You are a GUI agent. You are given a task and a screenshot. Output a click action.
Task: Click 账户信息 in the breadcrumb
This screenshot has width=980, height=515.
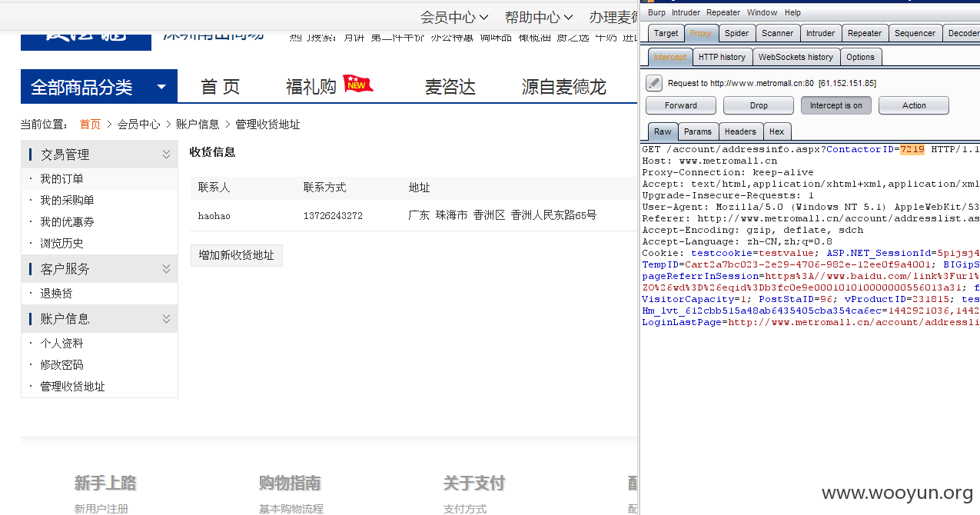pos(198,124)
